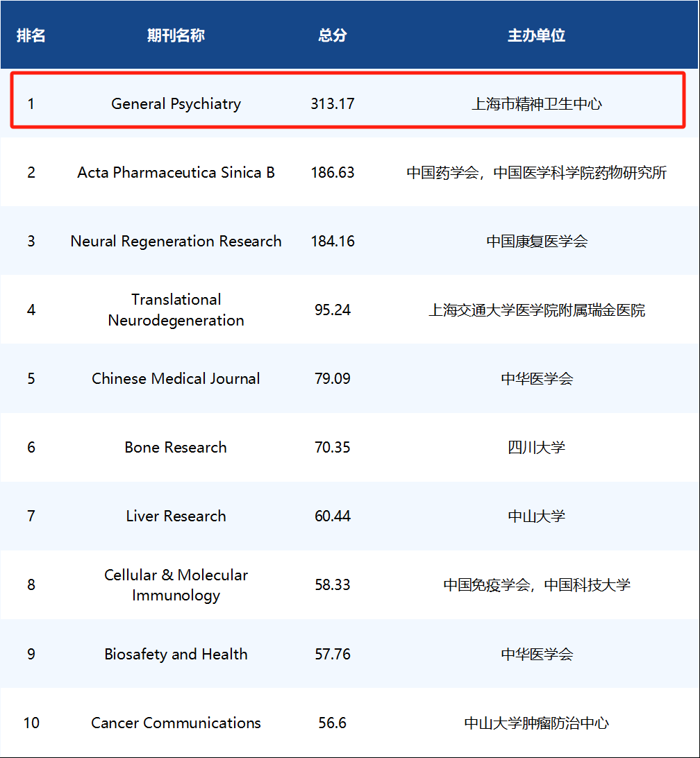700x758 pixels.
Task: Click the score 60.44
Action: point(333,516)
